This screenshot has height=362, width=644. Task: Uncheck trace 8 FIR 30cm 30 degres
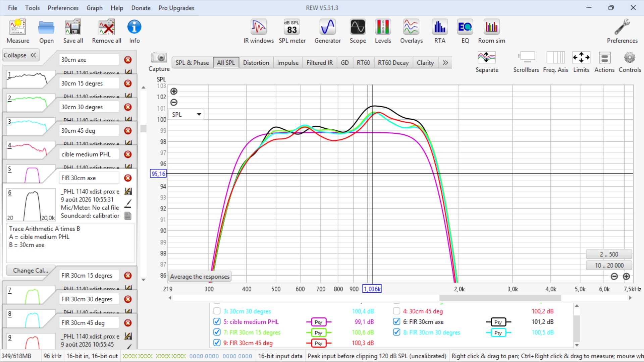pos(396,332)
